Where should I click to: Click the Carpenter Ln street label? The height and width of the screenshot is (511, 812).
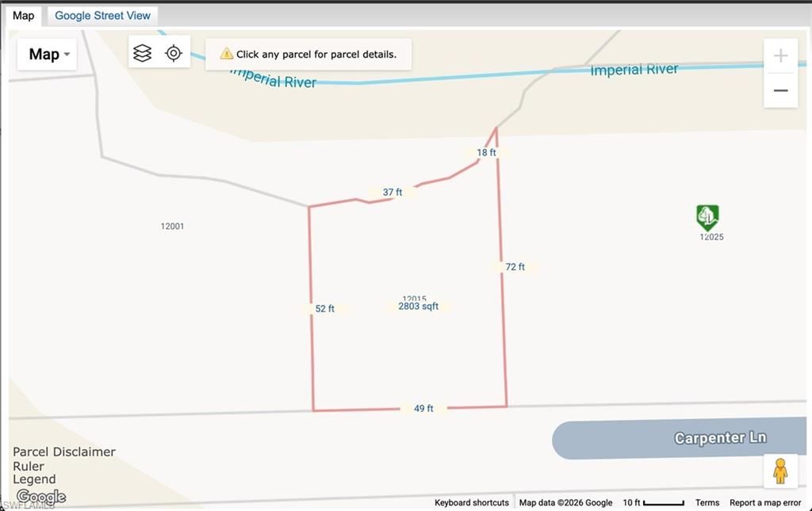coord(720,438)
